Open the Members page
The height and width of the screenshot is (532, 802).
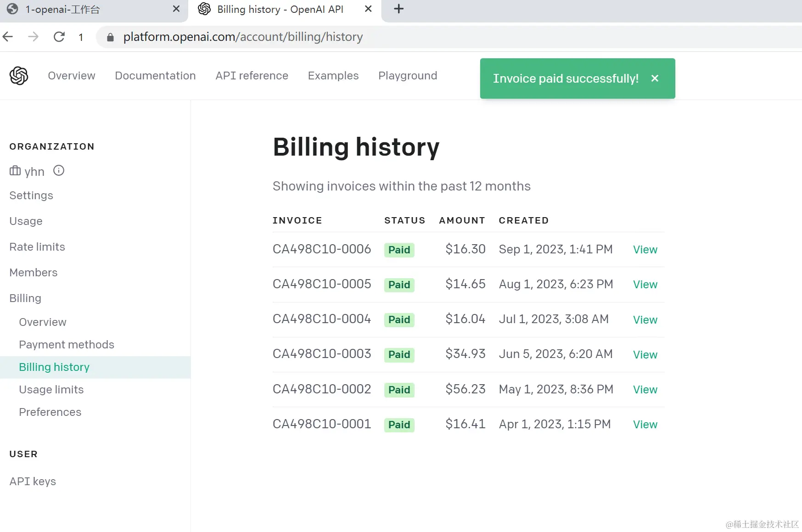[x=34, y=273]
